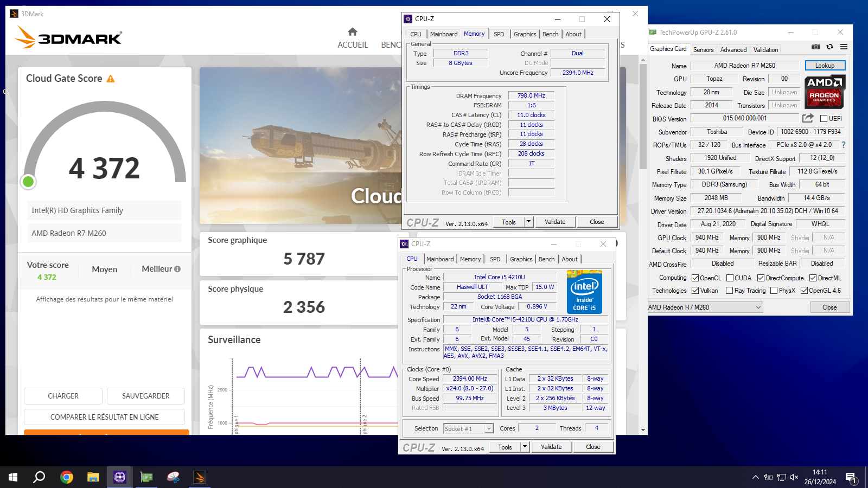The width and height of the screenshot is (868, 488).
Task: Open Mainboard tab in top CPU-Z window
Action: click(444, 34)
